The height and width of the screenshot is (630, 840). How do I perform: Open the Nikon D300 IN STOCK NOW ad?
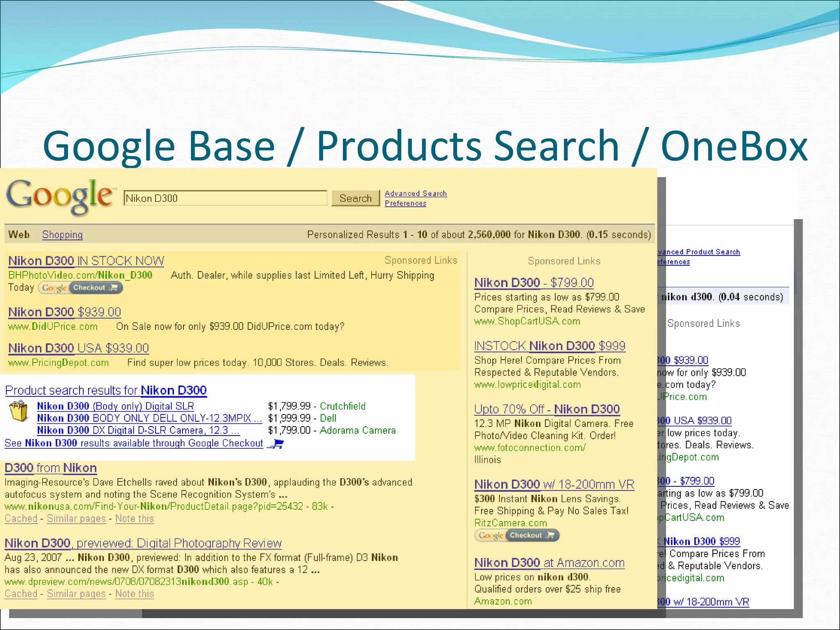click(x=86, y=261)
